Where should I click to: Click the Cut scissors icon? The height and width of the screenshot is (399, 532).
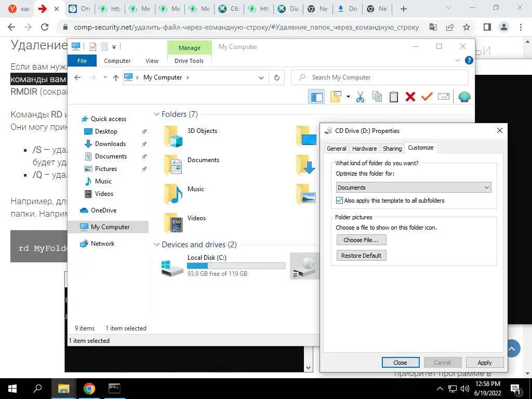point(361,97)
